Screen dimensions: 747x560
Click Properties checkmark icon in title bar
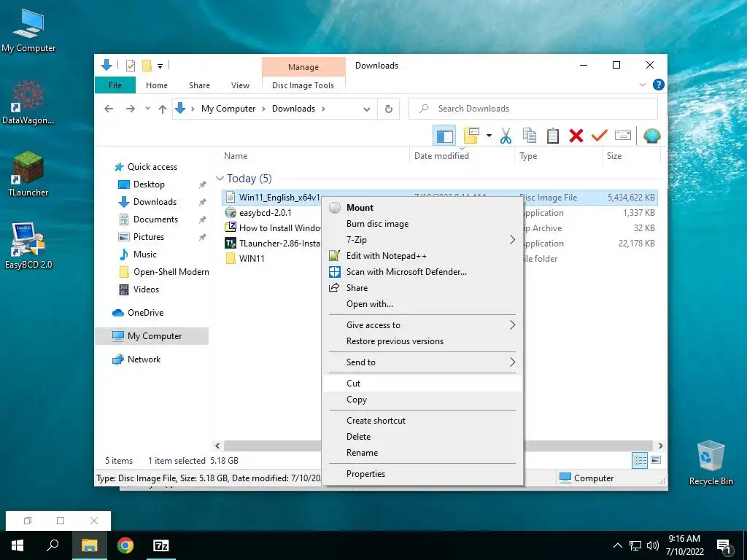pos(131,66)
